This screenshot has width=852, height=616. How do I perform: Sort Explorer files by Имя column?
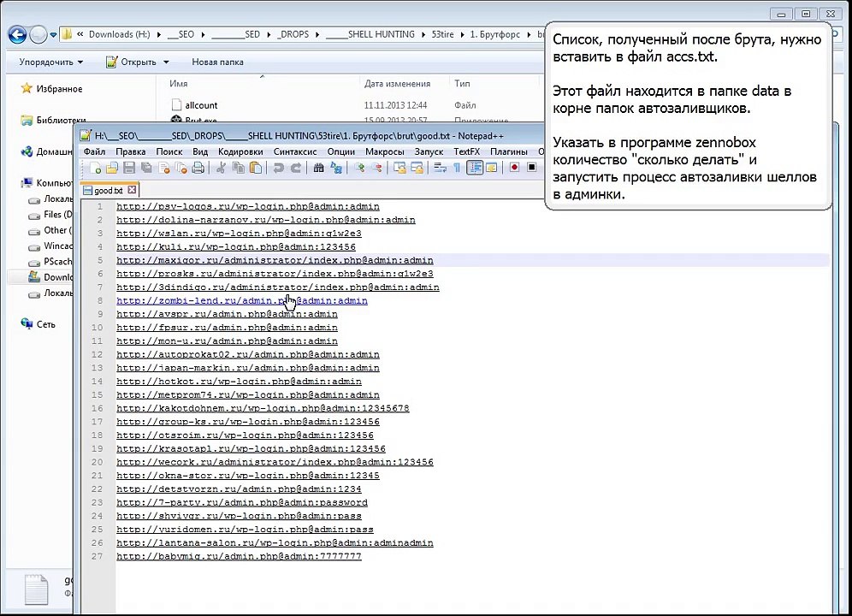[178, 84]
